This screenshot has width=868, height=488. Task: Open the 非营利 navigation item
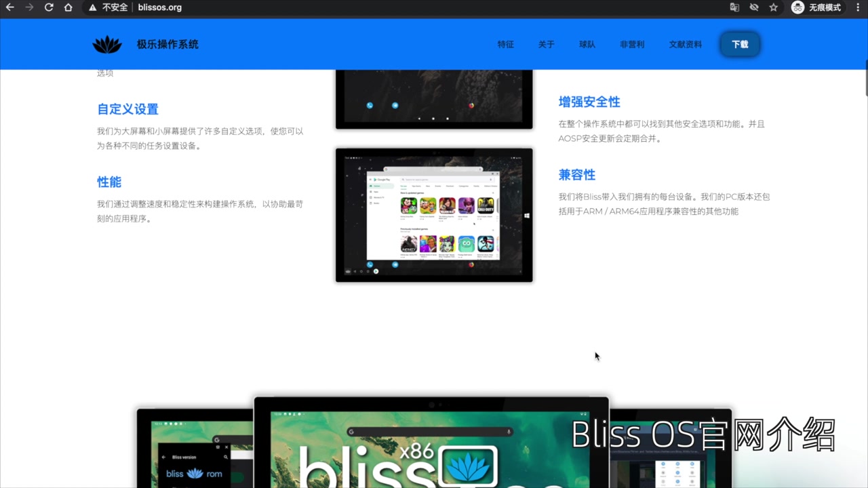point(632,45)
